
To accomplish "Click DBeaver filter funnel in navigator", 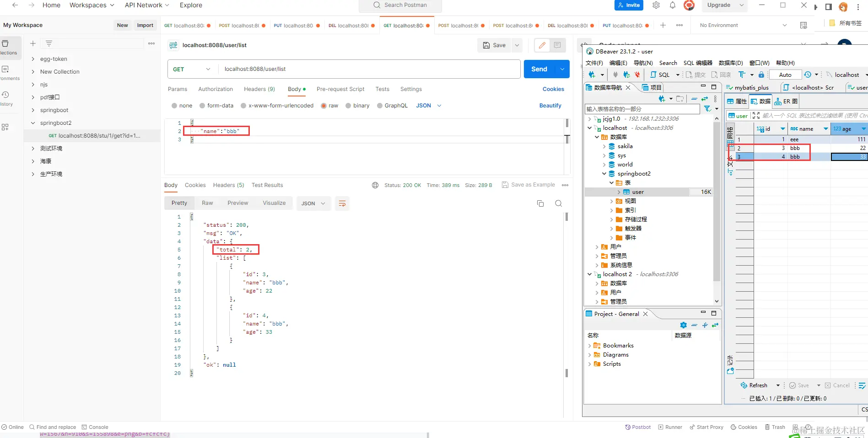I will click(708, 108).
